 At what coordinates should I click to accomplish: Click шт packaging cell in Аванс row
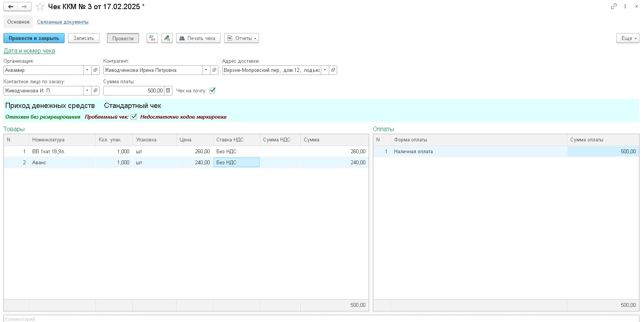click(155, 162)
